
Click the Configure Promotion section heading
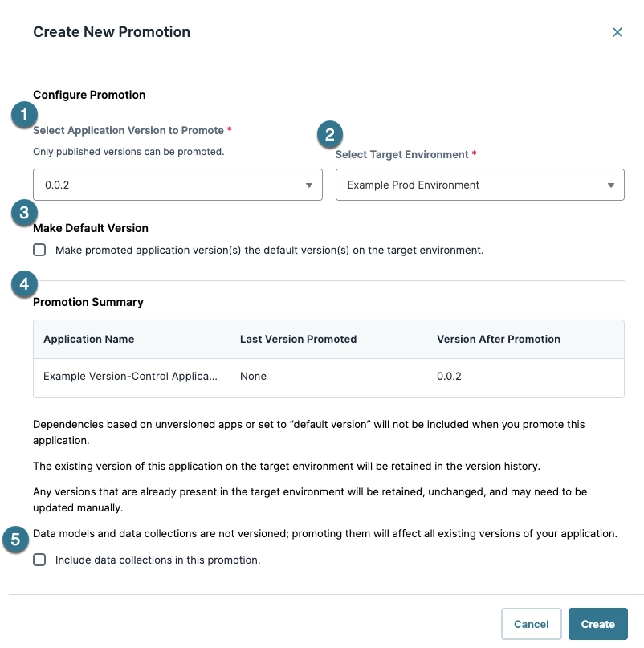tap(89, 95)
